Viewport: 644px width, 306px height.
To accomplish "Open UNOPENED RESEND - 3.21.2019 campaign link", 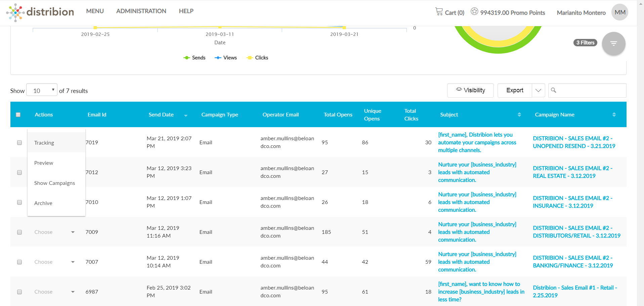I will click(x=574, y=142).
